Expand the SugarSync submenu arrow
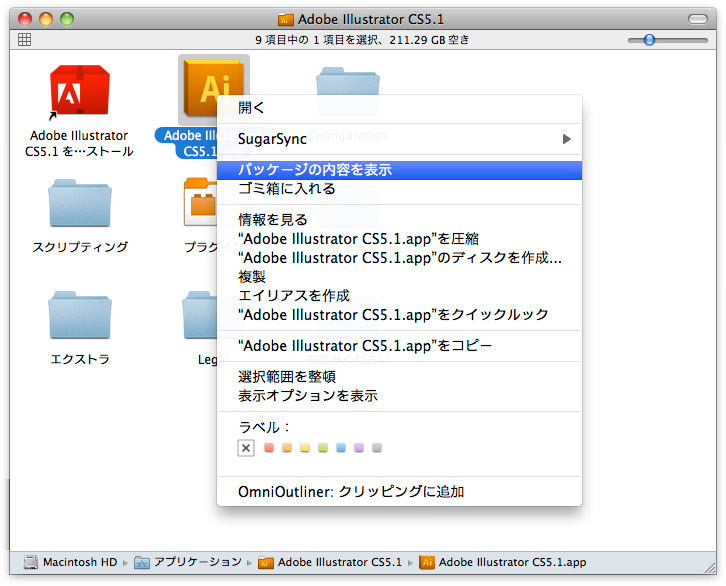 (566, 139)
